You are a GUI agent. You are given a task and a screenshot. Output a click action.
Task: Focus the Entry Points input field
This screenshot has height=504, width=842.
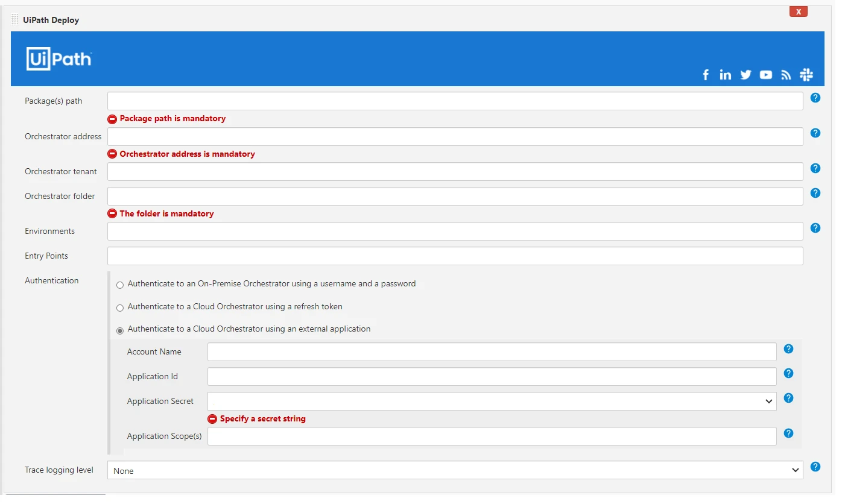coord(455,256)
